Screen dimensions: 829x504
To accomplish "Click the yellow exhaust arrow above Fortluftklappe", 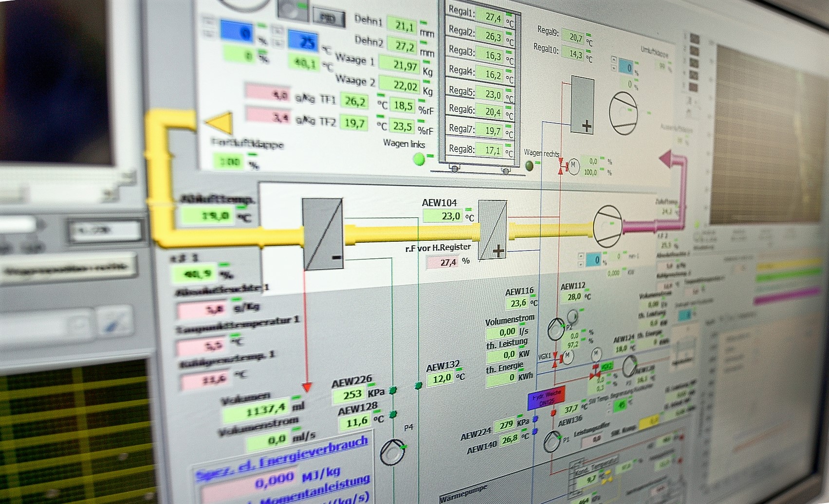I will point(219,124).
